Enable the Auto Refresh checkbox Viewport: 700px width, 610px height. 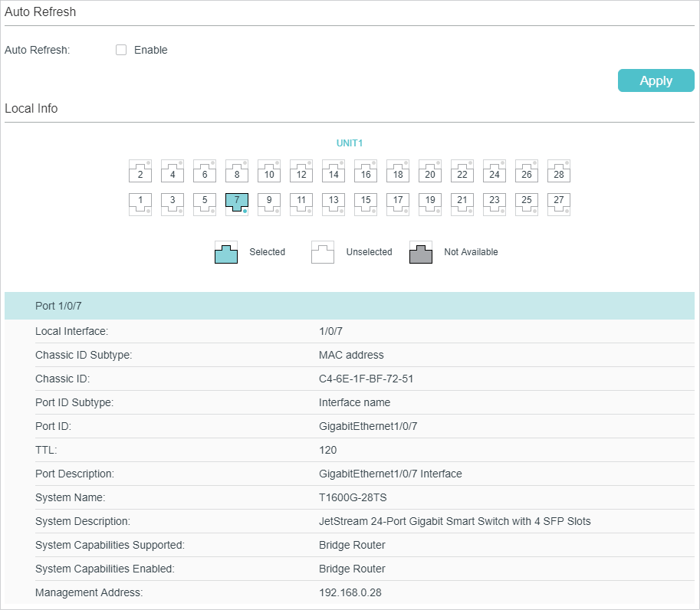[x=121, y=51]
